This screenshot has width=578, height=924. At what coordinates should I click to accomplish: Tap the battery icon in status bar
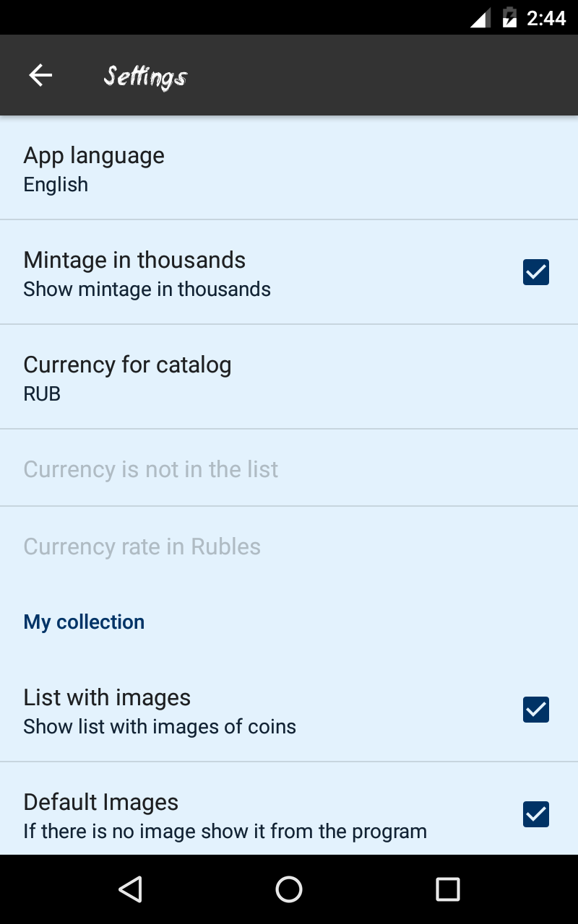(x=509, y=17)
